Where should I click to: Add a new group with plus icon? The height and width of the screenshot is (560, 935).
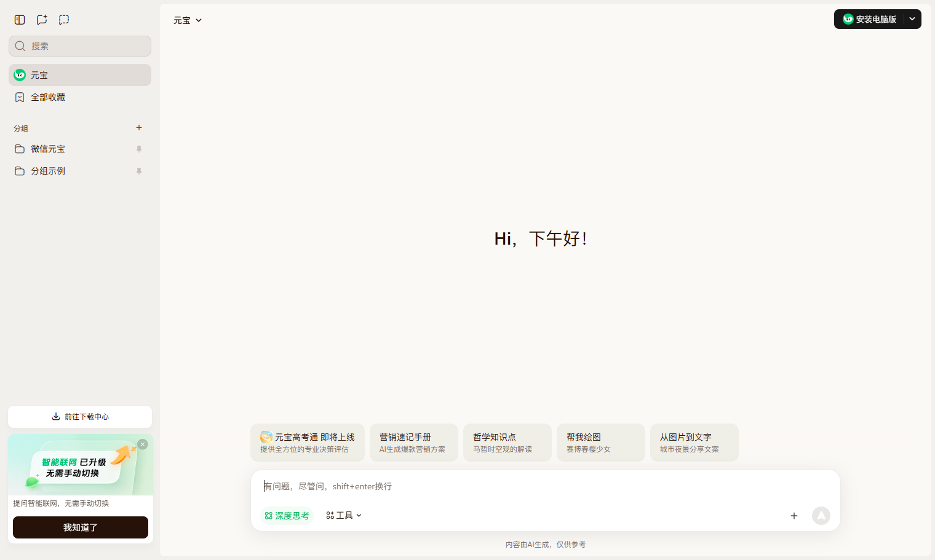tap(139, 128)
